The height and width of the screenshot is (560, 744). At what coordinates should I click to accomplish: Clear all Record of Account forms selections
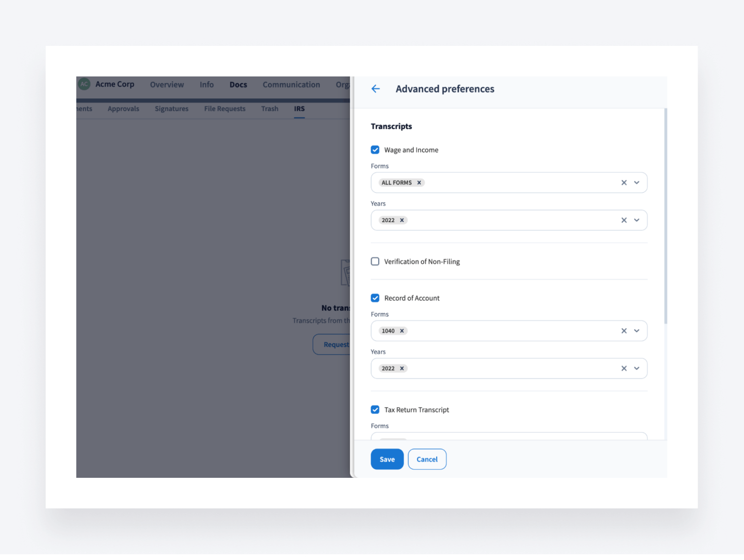tap(624, 331)
